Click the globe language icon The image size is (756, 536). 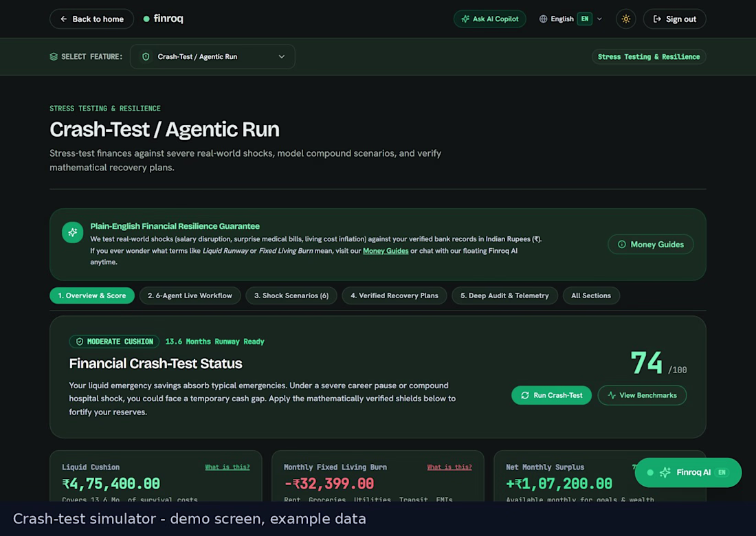[x=543, y=19]
